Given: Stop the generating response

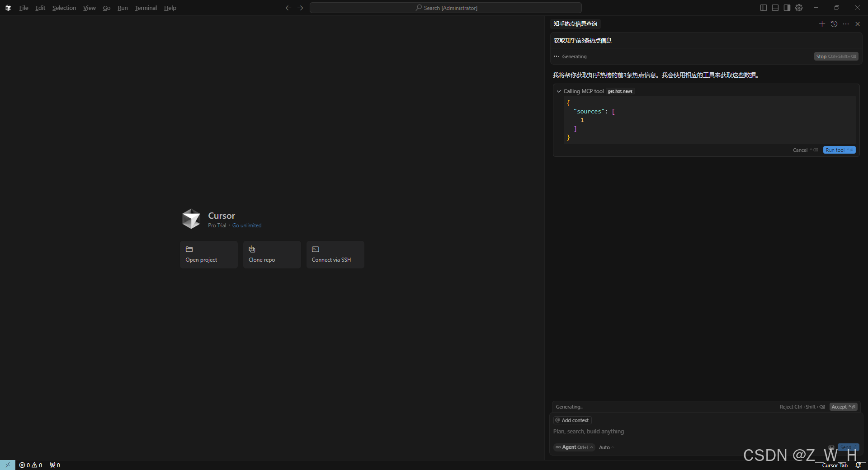Looking at the screenshot, I should tap(836, 56).
